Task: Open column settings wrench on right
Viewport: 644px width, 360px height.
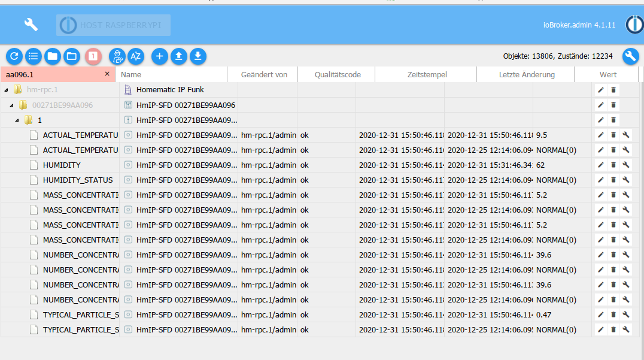Action: tap(630, 56)
